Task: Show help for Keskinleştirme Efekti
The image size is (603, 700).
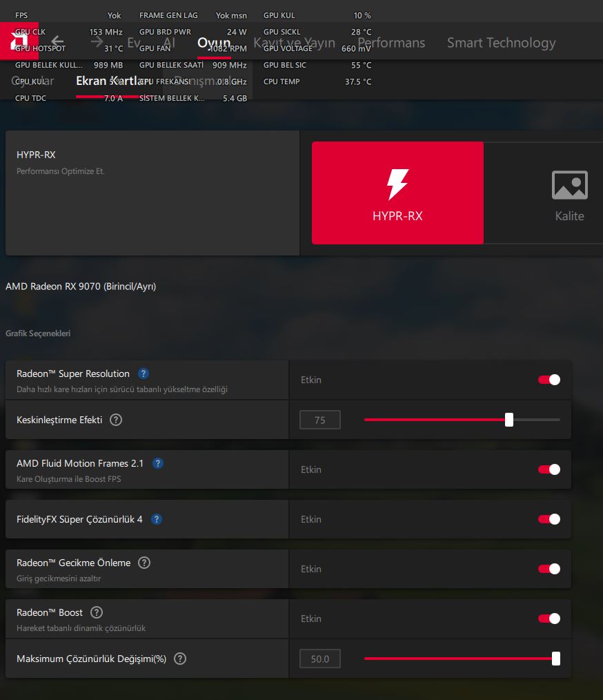Action: (x=116, y=420)
